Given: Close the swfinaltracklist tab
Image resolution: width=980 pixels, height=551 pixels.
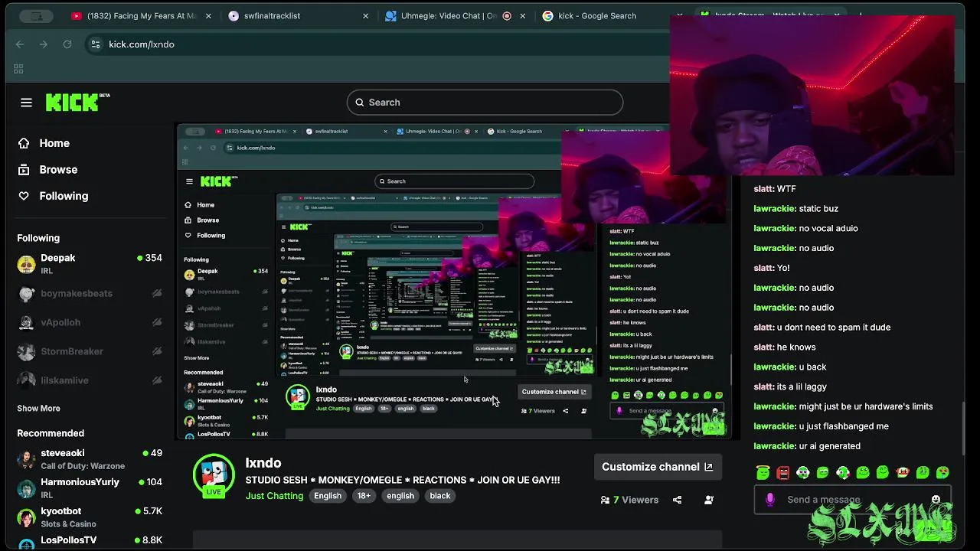Looking at the screenshot, I should (365, 15).
